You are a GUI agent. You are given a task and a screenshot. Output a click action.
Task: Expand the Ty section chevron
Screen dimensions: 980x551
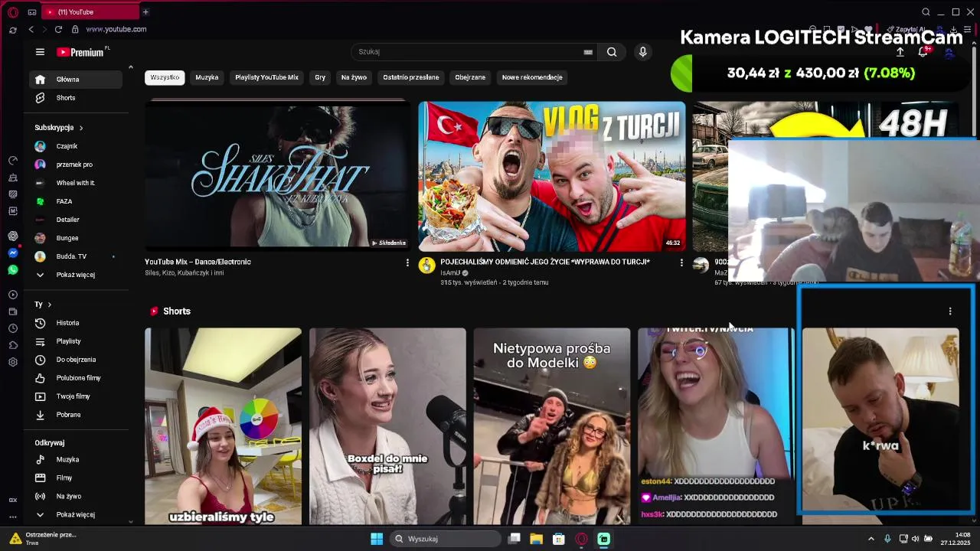pos(49,305)
